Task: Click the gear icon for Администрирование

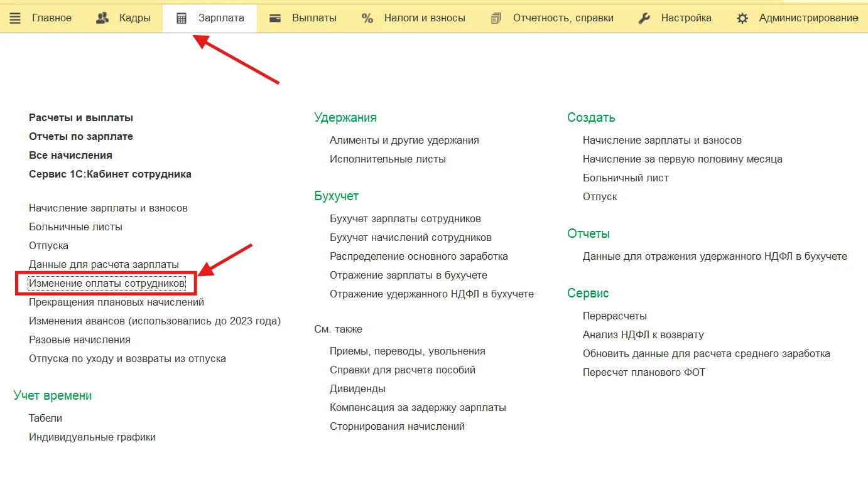Action: (742, 18)
